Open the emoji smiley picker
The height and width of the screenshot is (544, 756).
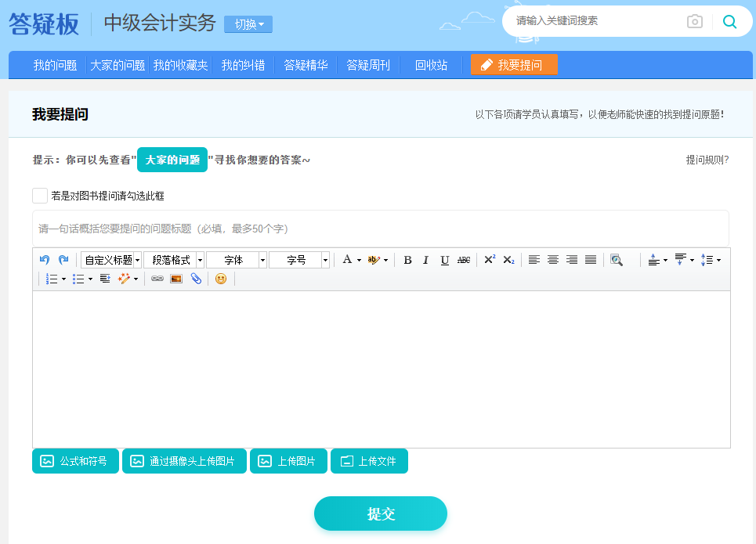[221, 279]
